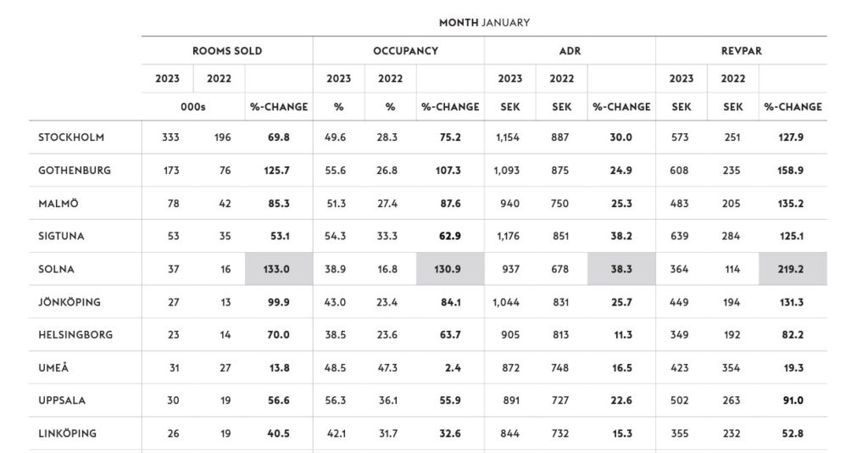
Task: Click the UPPSALA row label
Action: tap(63, 400)
